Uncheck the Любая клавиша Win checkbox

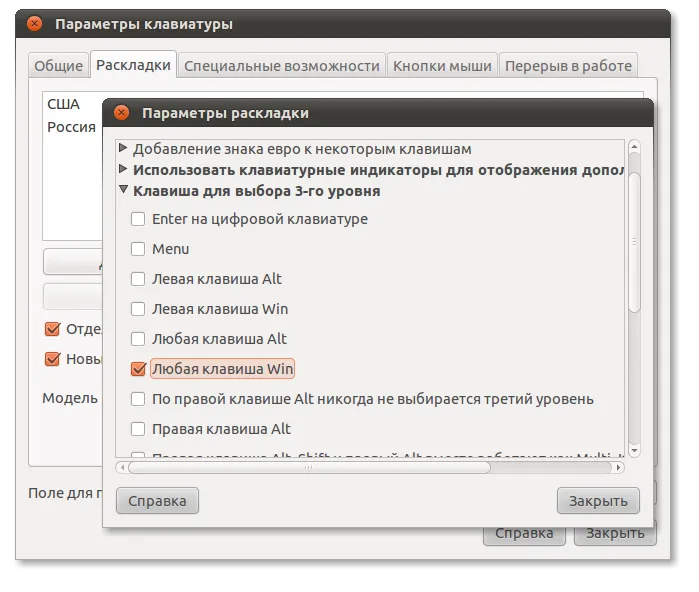pos(138,369)
